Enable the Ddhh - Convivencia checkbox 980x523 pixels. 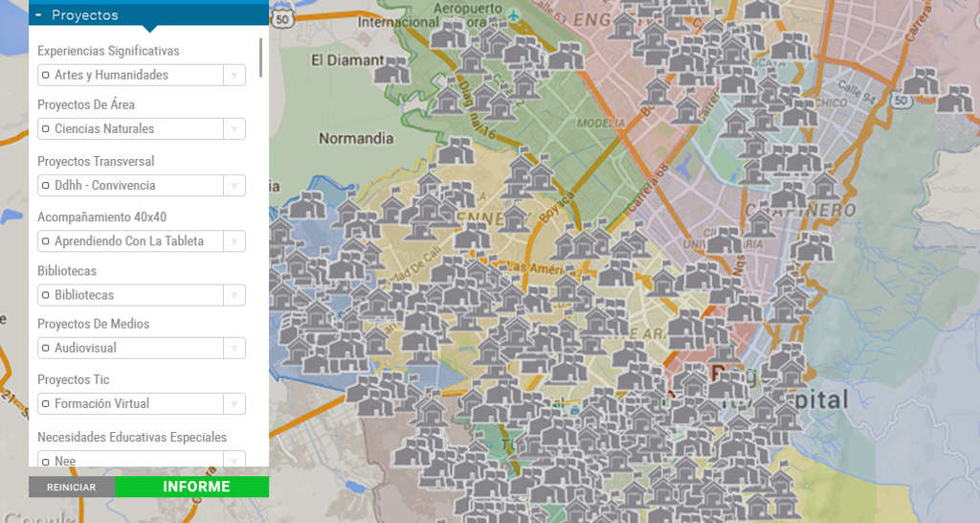click(45, 185)
